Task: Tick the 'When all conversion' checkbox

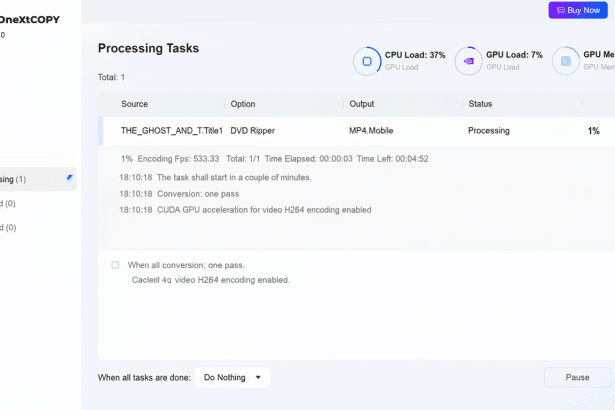Action: click(115, 265)
